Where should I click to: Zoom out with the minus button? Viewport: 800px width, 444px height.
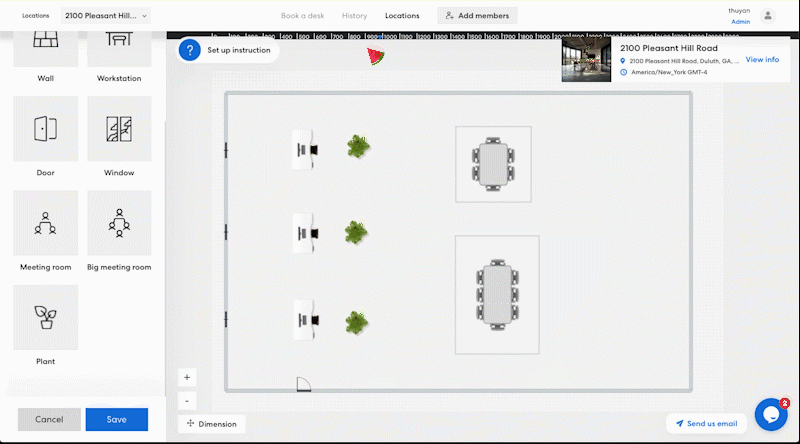pos(187,401)
